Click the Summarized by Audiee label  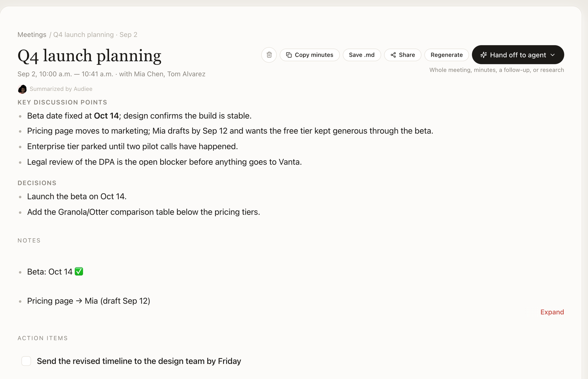click(x=61, y=89)
